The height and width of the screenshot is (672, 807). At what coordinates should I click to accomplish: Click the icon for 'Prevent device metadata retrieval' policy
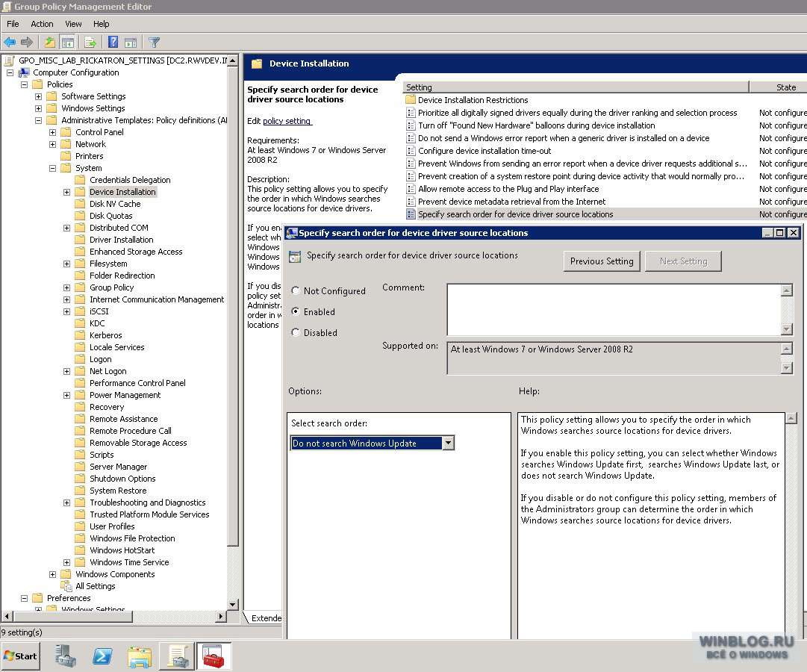point(410,202)
